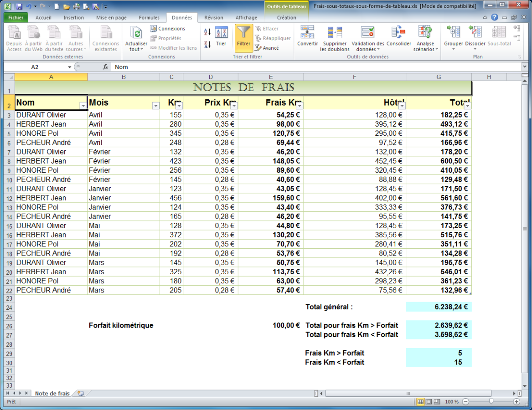This screenshot has height=410, width=532.
Task: Click the horizontal scrollbar track
Action: (x=408, y=394)
